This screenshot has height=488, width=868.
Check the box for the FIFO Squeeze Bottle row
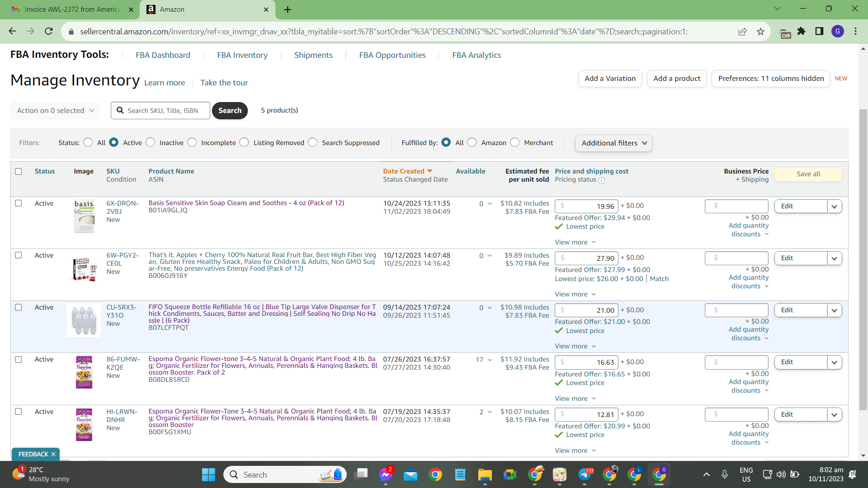(x=19, y=307)
